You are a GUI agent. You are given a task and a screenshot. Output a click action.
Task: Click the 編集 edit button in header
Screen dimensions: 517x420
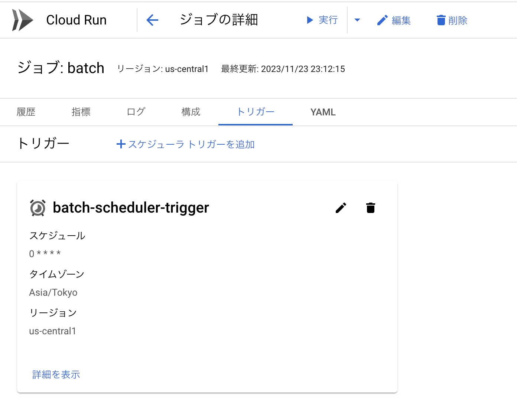click(x=394, y=20)
